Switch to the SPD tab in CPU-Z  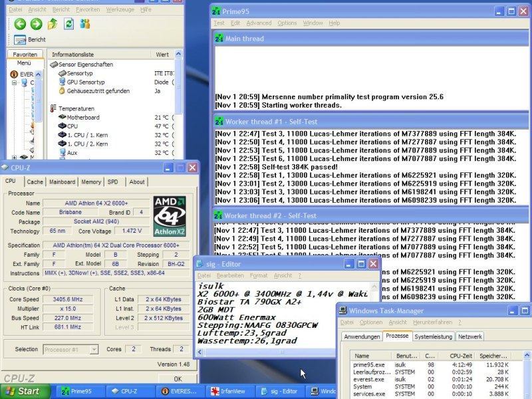pos(112,182)
